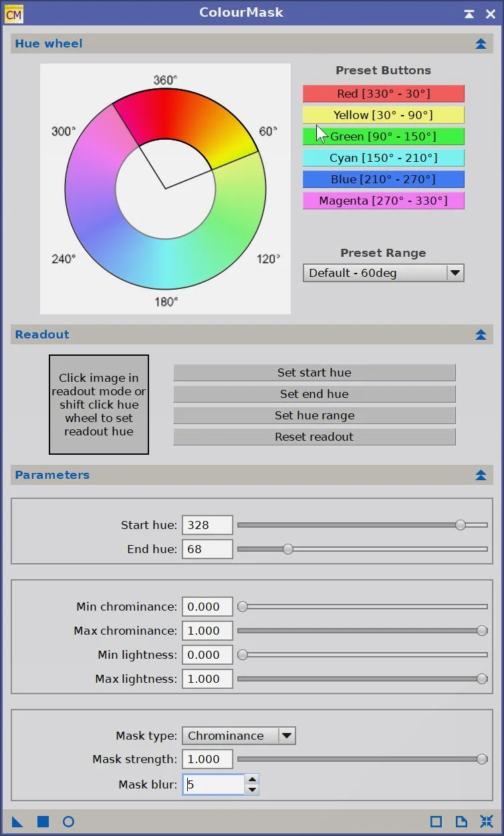504x836 pixels.
Task: Focus the End hue value field
Action: pyautogui.click(x=207, y=549)
